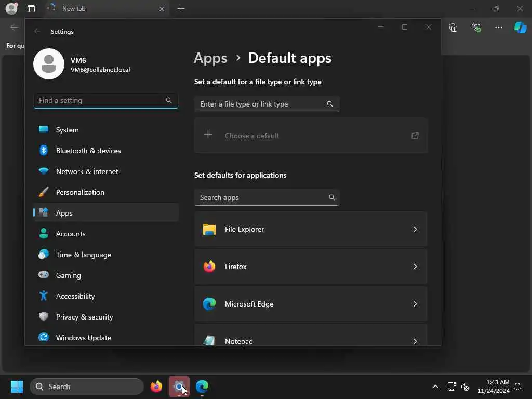This screenshot has height=399, width=532.
Task: Open Edge Collections icon
Action: pyautogui.click(x=453, y=28)
